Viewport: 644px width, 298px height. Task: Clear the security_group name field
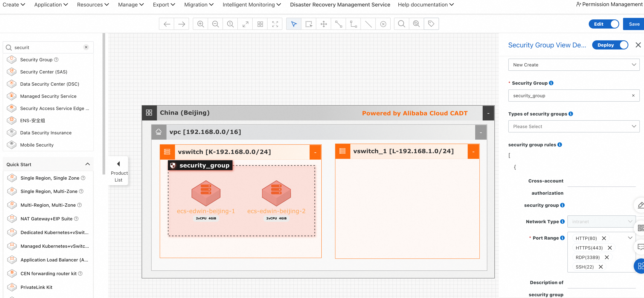pos(633,95)
